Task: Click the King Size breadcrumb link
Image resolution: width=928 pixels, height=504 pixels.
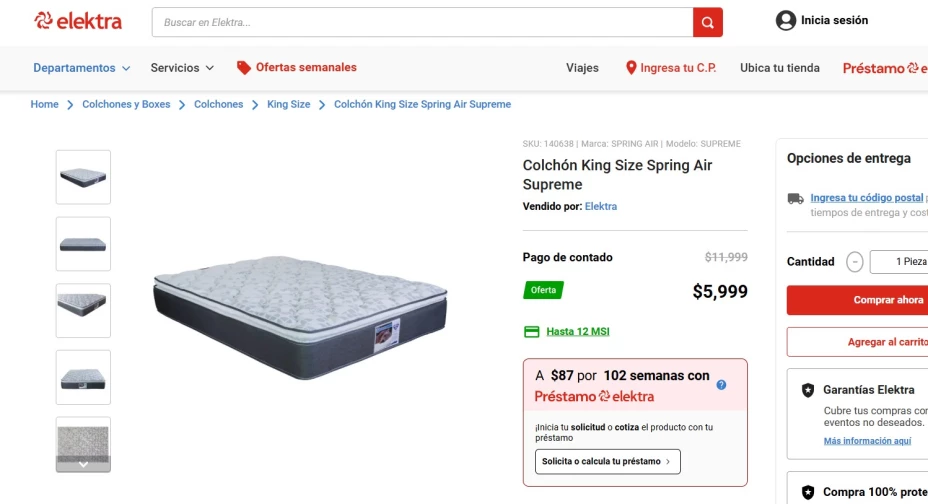Action: click(x=288, y=104)
